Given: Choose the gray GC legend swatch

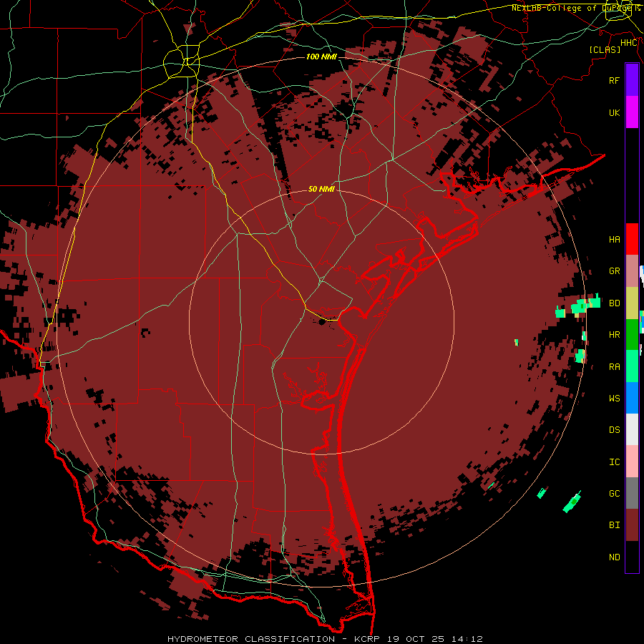Looking at the screenshot, I should [632, 493].
